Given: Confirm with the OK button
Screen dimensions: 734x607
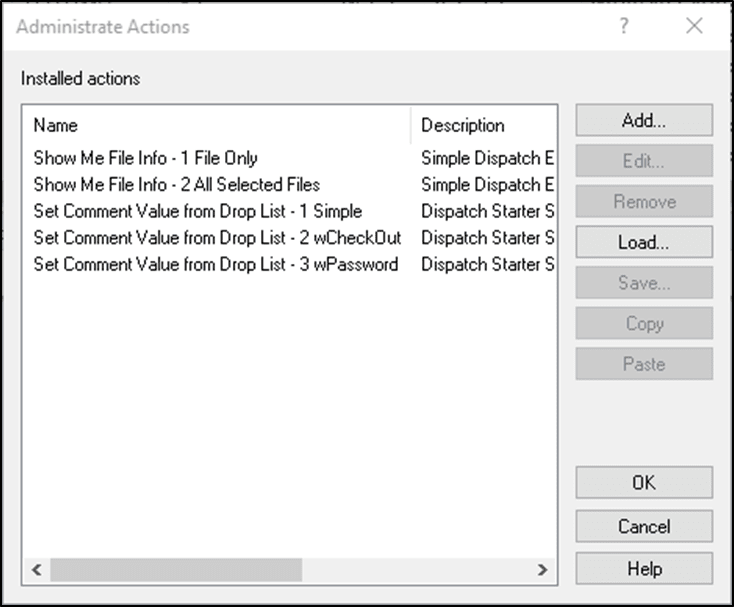Looking at the screenshot, I should 644,483.
